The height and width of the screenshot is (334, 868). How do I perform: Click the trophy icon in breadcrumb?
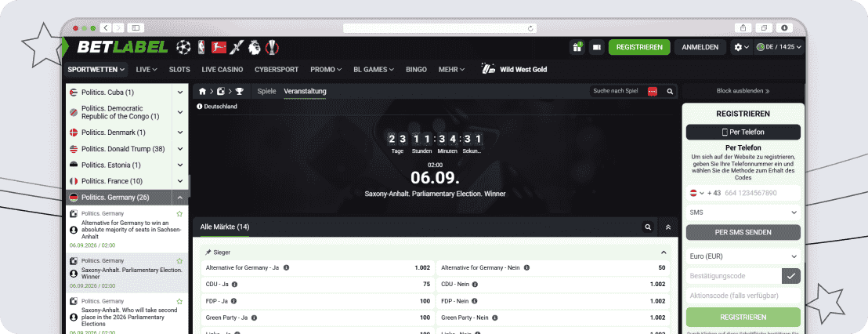click(x=239, y=92)
